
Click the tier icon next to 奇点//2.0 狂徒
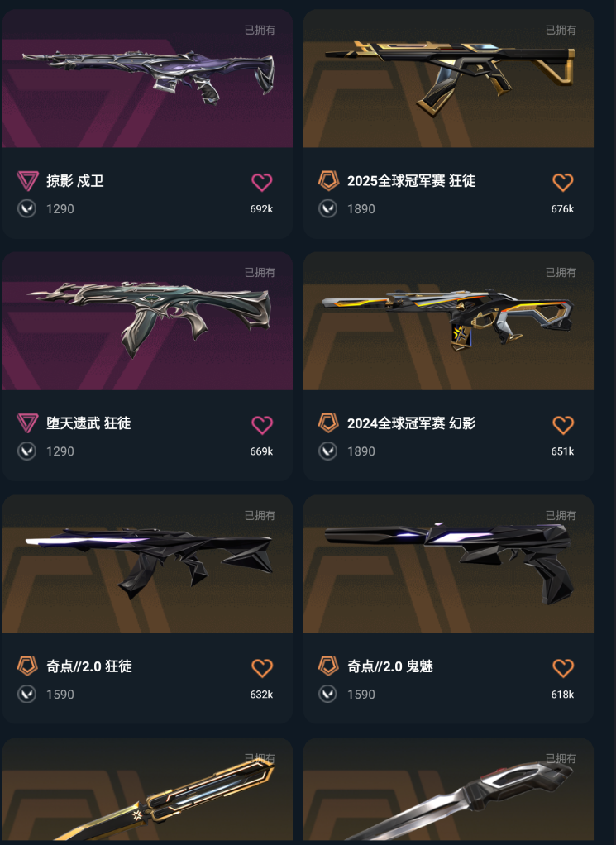pos(27,666)
